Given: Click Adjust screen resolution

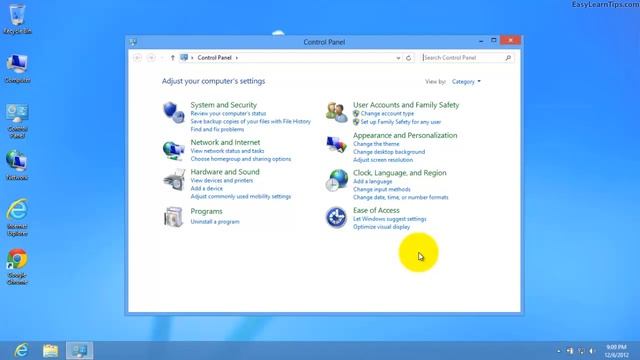Looking at the screenshot, I should point(383,160).
